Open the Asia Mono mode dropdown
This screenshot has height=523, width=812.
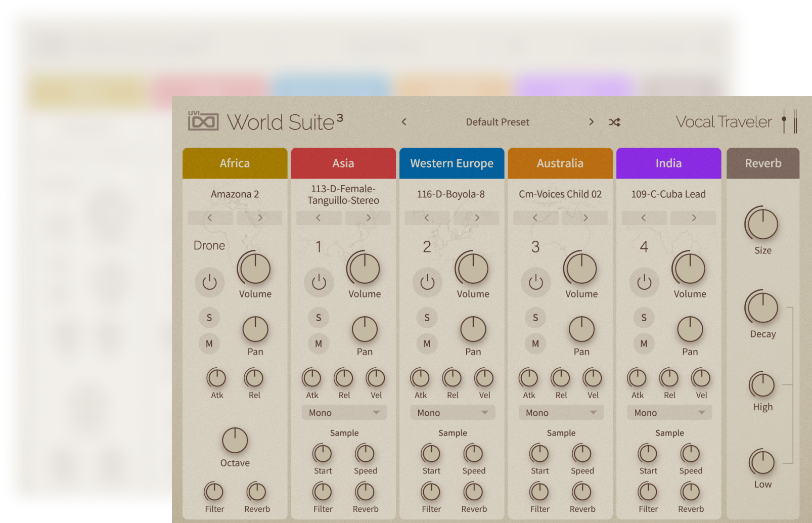pos(344,413)
